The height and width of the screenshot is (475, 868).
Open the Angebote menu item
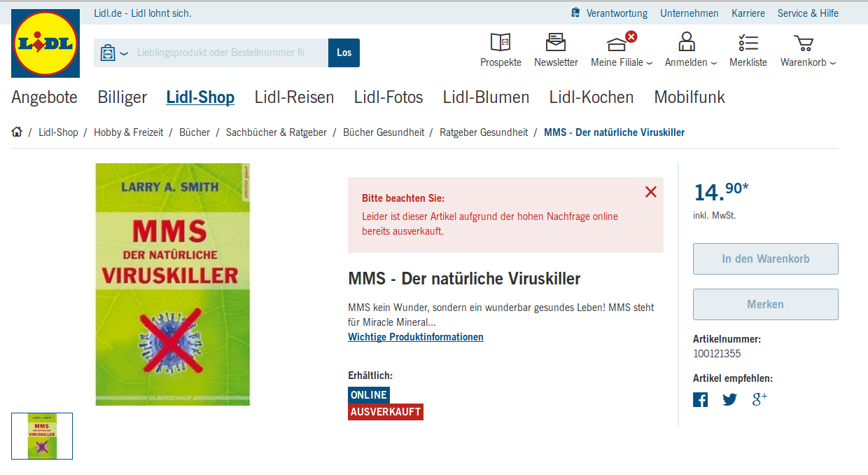pyautogui.click(x=44, y=97)
